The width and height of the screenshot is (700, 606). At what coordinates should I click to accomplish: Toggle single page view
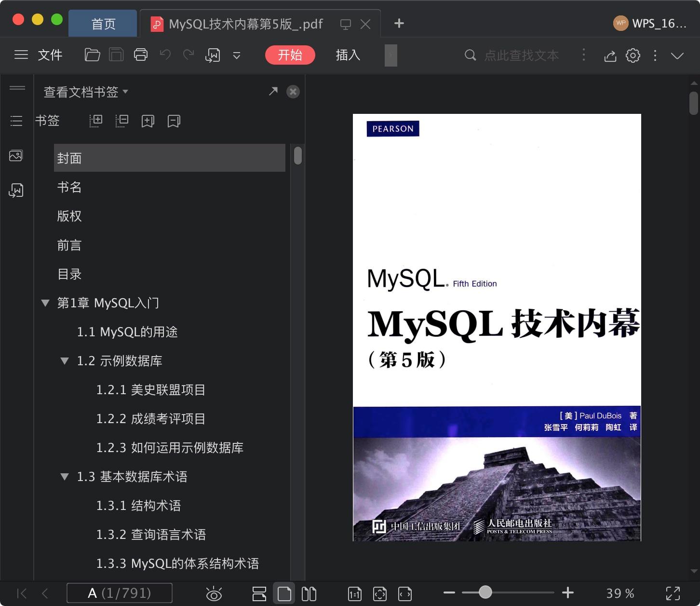click(x=284, y=593)
